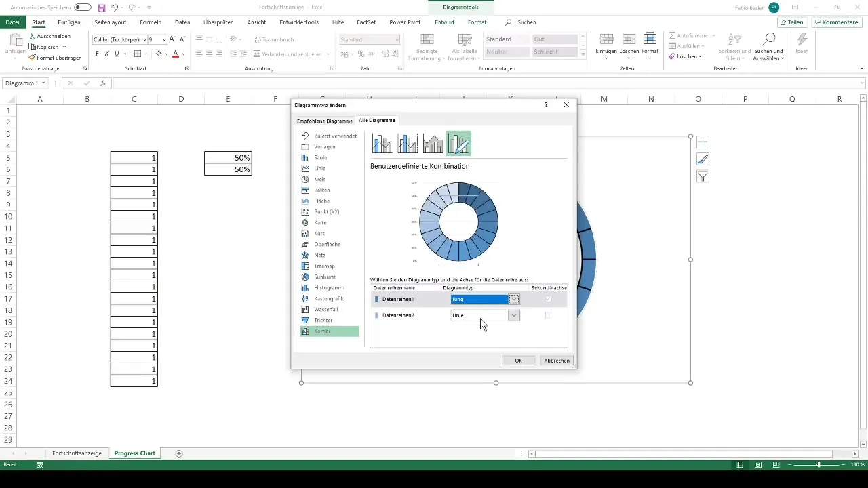Choose the custom combination chart thumbnail

click(458, 144)
